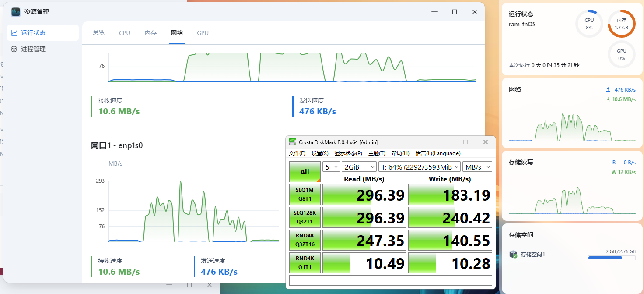Switch to the 内存 tab
This screenshot has height=294, width=644.
click(x=150, y=33)
